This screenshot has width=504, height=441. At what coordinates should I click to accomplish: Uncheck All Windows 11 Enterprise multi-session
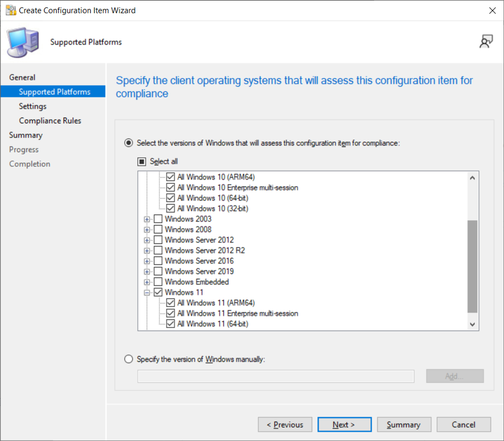tap(170, 313)
